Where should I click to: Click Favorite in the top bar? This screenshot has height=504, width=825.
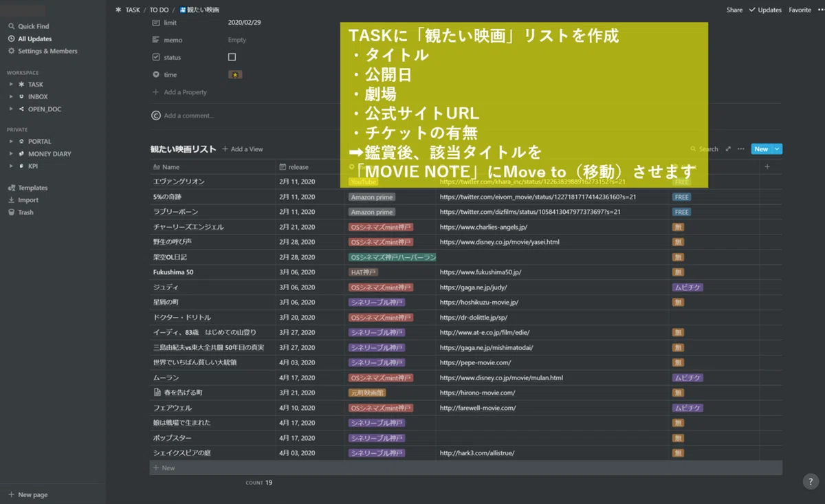coord(800,10)
